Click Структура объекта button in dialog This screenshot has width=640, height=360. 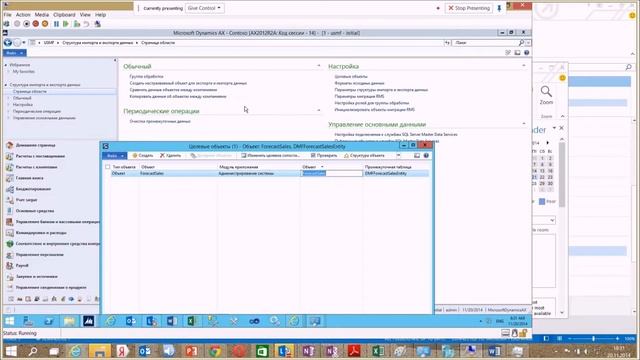click(x=364, y=156)
